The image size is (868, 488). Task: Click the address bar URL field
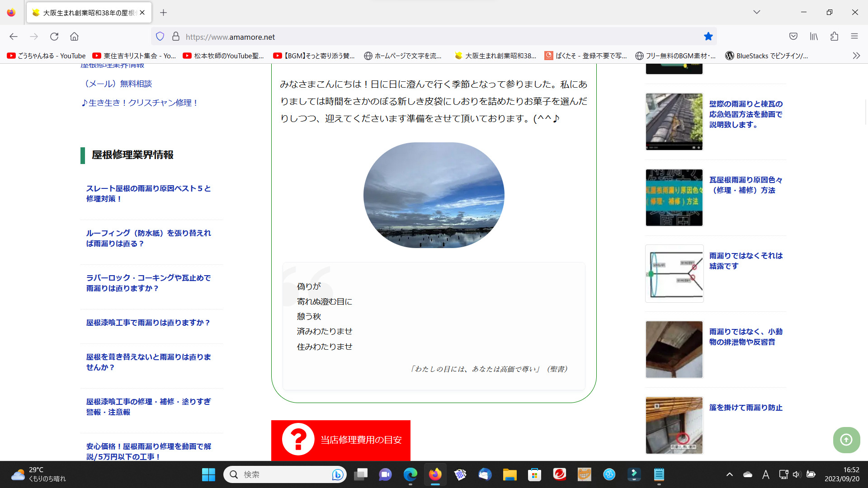pos(434,37)
